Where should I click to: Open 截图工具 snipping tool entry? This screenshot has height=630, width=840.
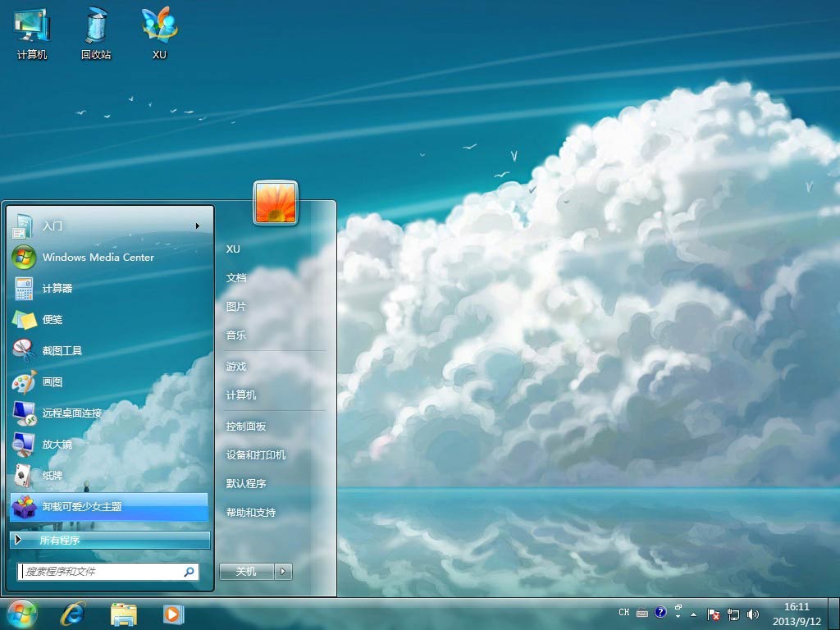point(62,350)
